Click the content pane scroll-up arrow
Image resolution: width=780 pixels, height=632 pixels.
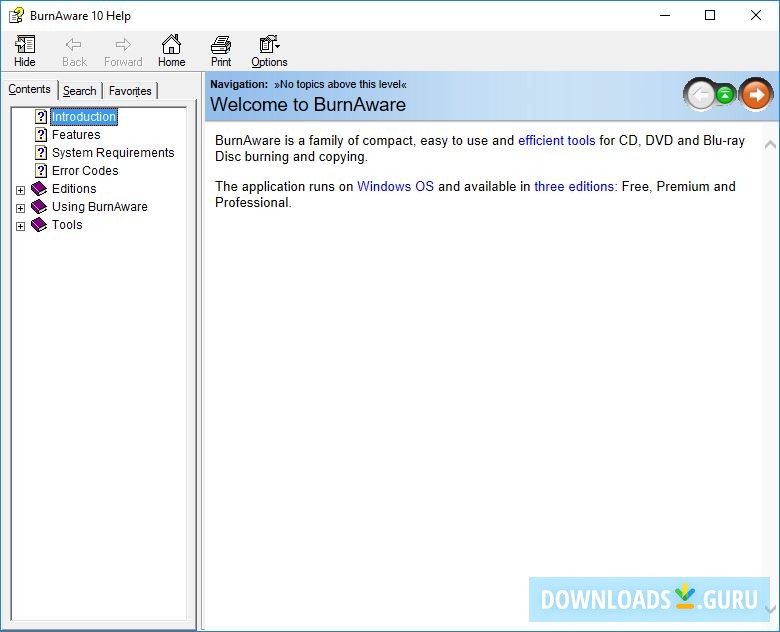pos(770,145)
